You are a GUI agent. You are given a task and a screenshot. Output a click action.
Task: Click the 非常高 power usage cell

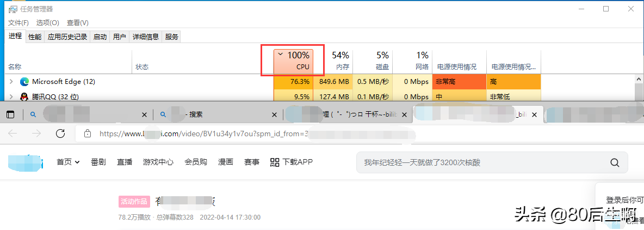tap(459, 81)
